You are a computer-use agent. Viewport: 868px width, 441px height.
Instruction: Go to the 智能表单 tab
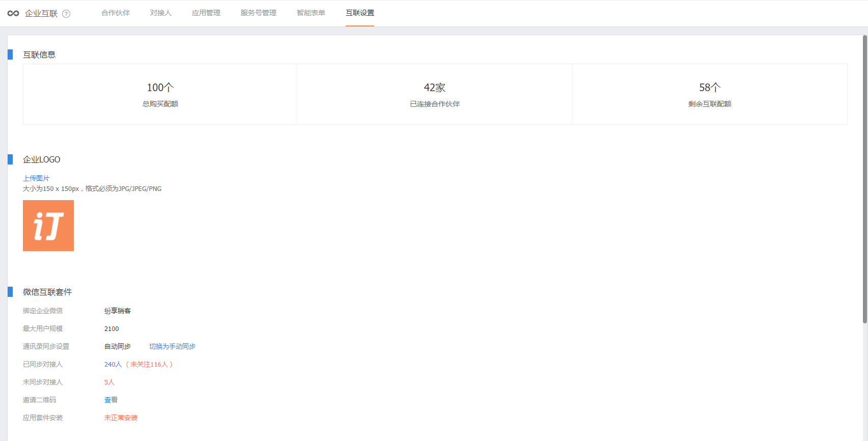pos(311,13)
